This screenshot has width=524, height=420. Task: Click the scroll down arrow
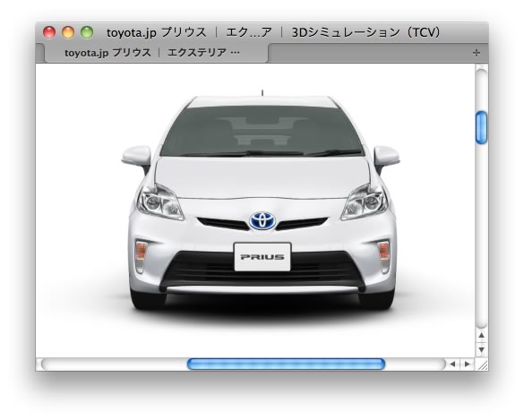pos(481,350)
